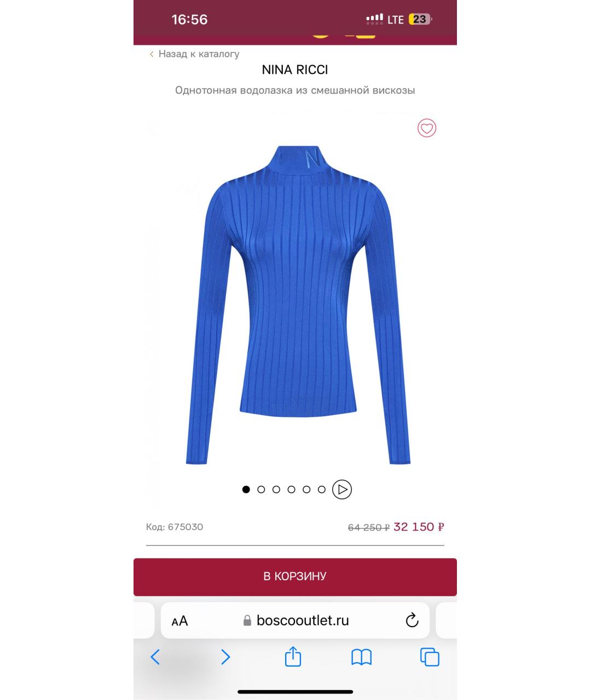Switch to the fifth product image
Image resolution: width=591 pixels, height=700 pixels.
click(x=306, y=489)
